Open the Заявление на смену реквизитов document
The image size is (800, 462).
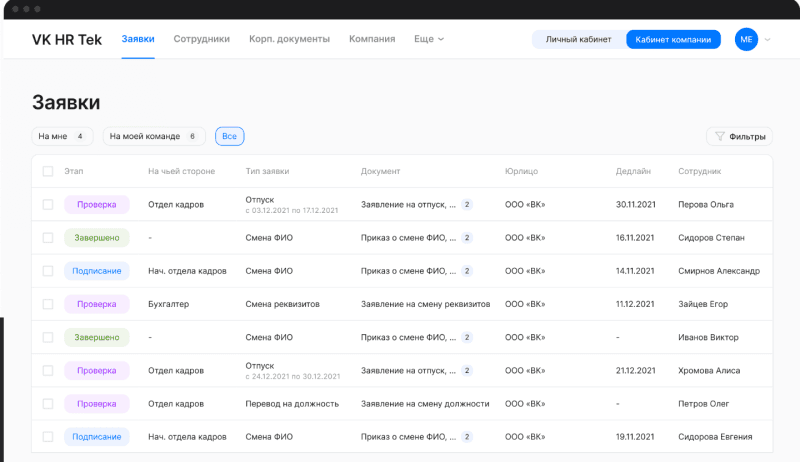point(425,304)
